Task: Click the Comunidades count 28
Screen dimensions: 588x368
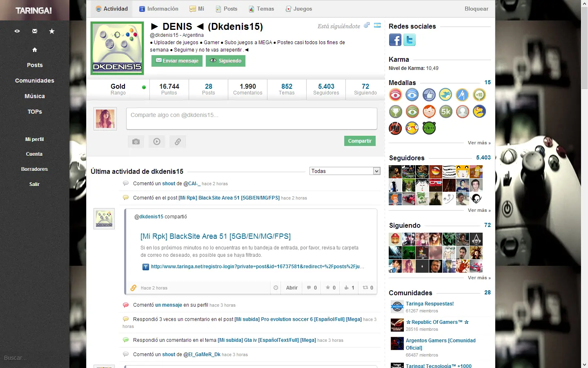Action: pyautogui.click(x=488, y=292)
